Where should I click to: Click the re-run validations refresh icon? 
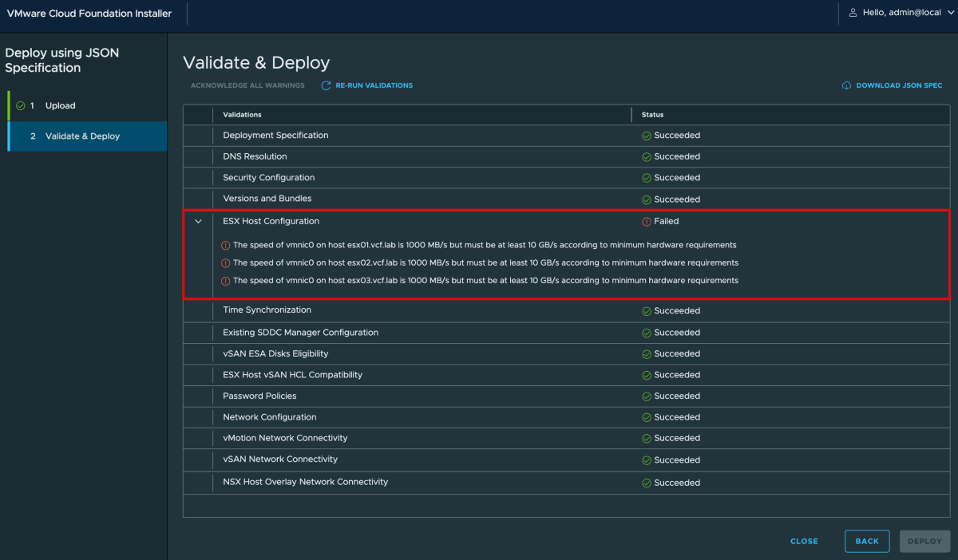(x=326, y=85)
